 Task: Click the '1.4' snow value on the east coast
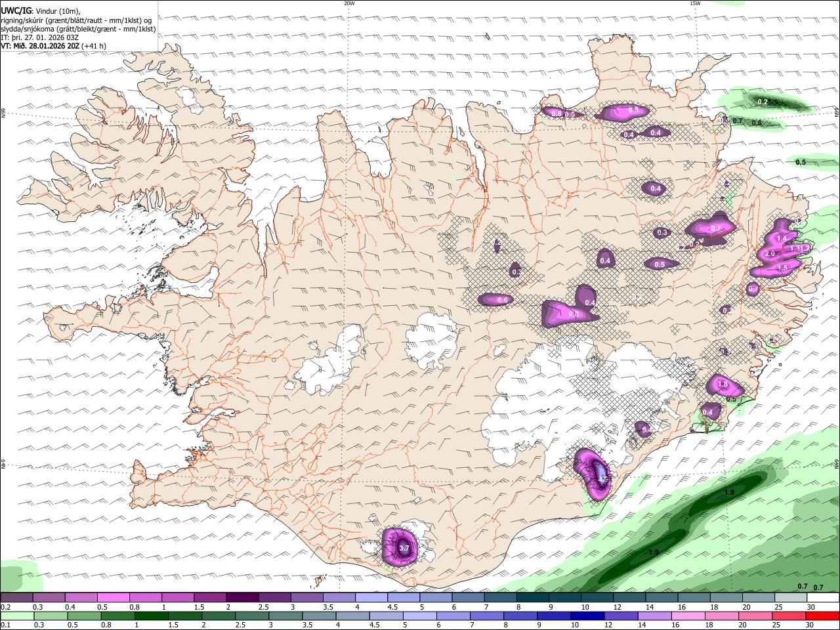pyautogui.click(x=782, y=238)
